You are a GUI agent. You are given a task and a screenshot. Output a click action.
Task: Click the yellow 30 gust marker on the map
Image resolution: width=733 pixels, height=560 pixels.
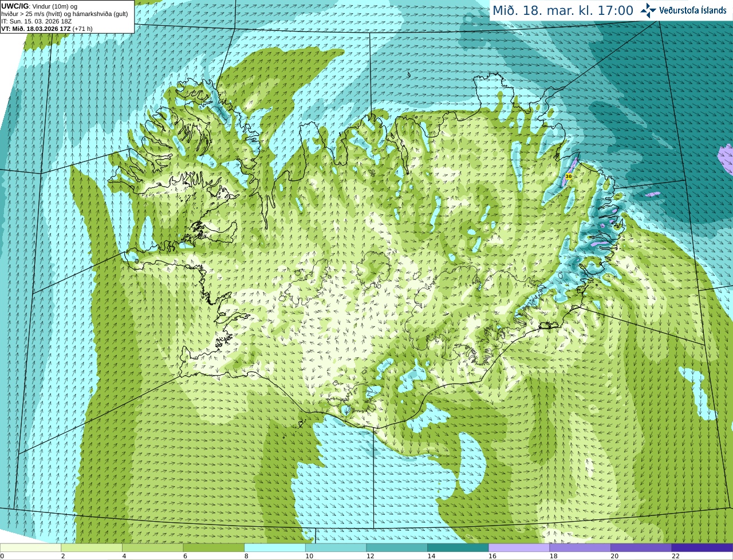568,176
